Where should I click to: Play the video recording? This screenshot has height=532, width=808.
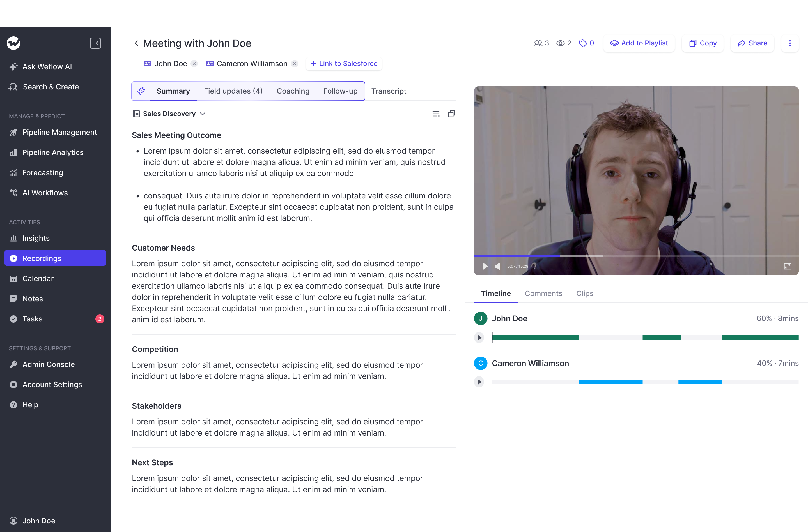[x=485, y=266]
